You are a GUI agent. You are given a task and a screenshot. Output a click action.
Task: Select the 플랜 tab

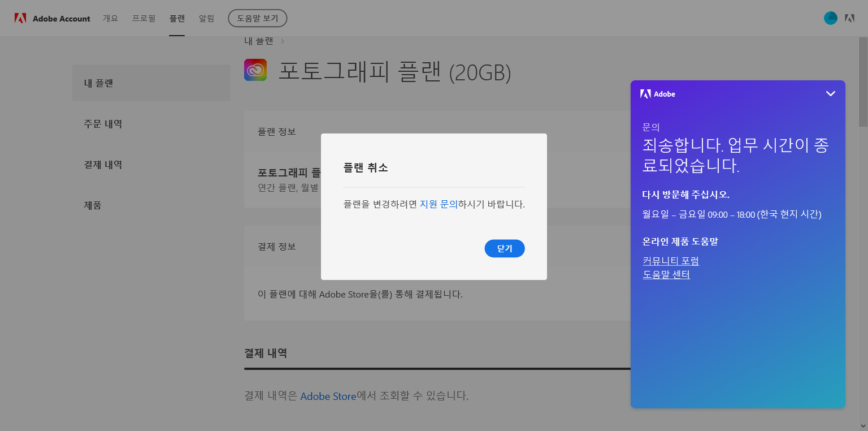177,18
